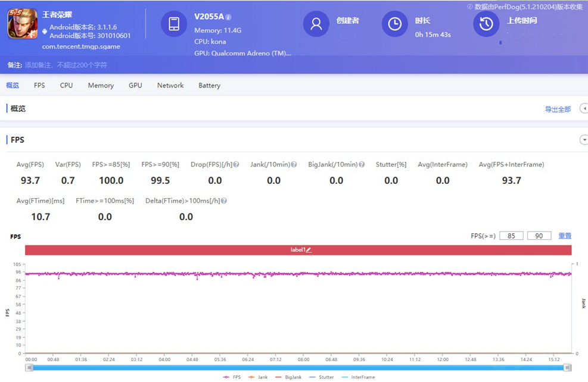Click the Avg(FPS+InterFrame) value 93.7
This screenshot has height=382, width=588.
point(512,180)
